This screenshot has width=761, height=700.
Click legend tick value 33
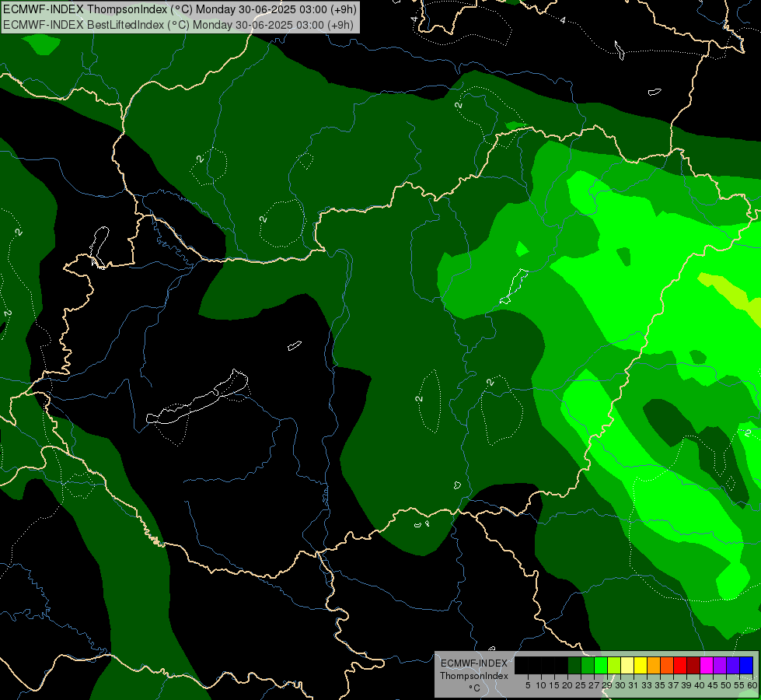[x=647, y=685]
